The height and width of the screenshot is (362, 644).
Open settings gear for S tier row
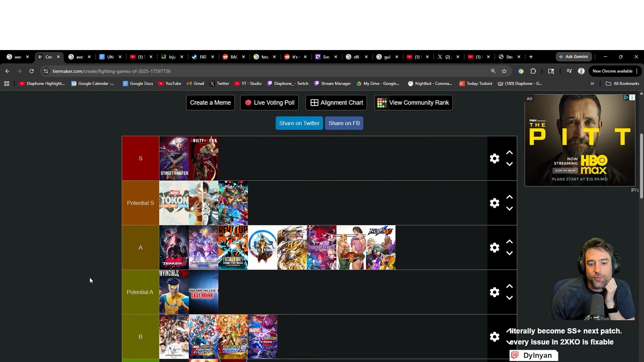pos(494,158)
